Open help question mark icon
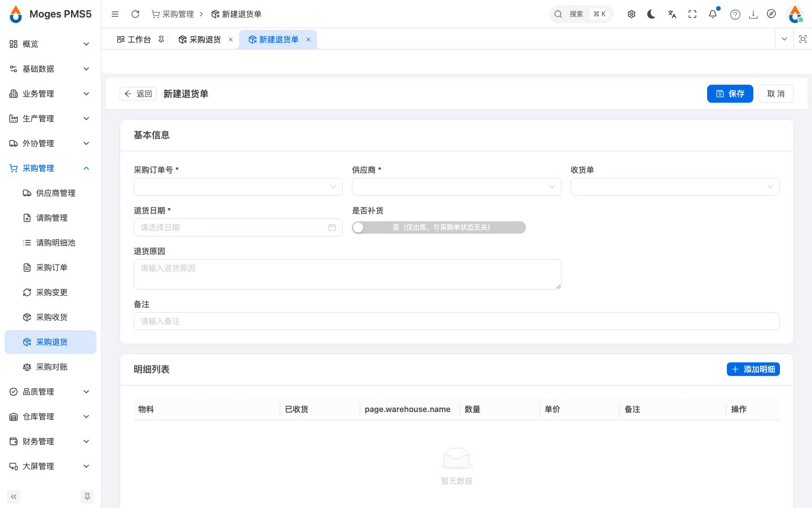Image resolution: width=812 pixels, height=508 pixels. (x=735, y=15)
